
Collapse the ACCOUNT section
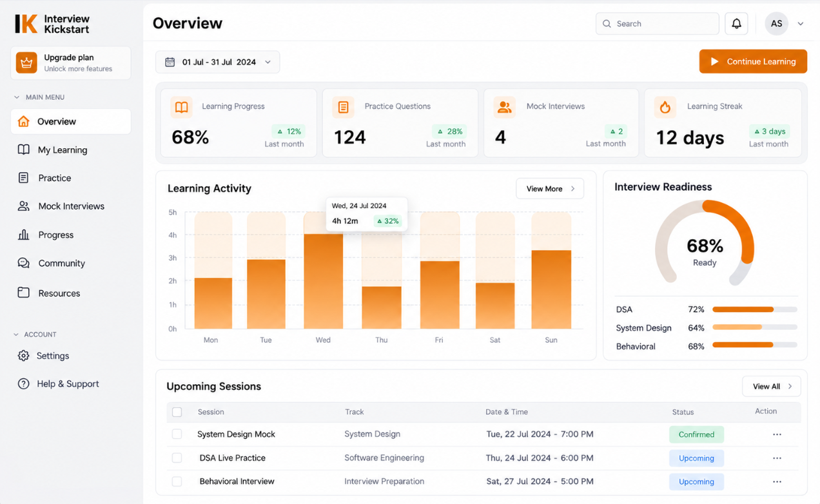point(17,334)
